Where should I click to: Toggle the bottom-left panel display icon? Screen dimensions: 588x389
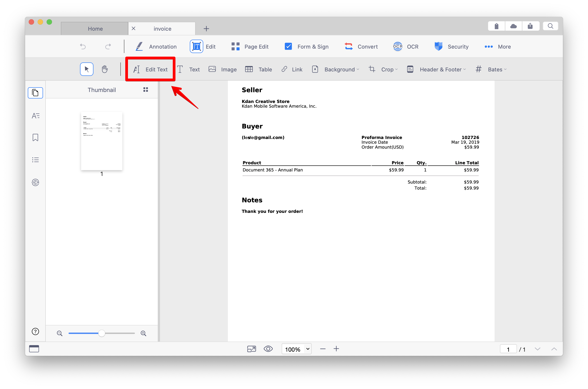(x=34, y=349)
